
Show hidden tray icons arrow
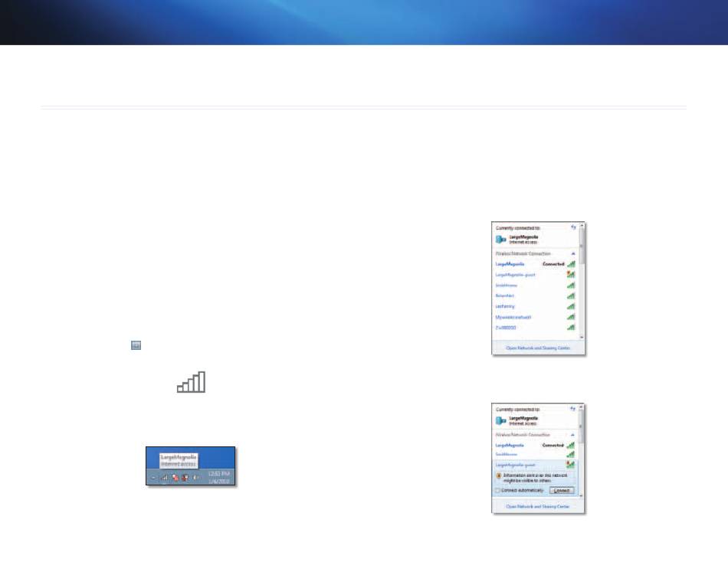(152, 477)
